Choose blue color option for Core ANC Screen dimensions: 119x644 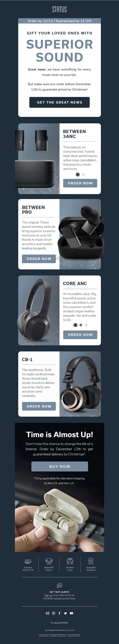click(81, 325)
